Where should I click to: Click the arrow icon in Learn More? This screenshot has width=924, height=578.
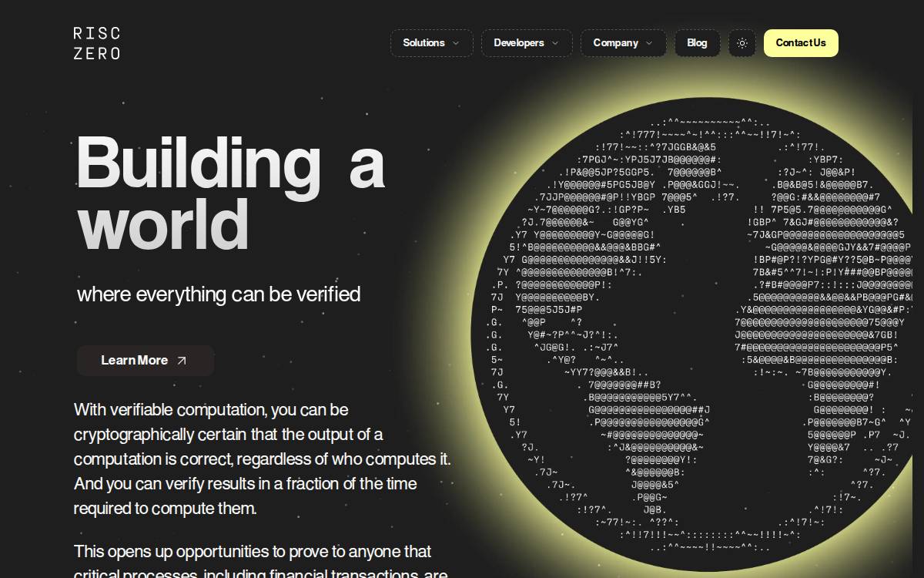[x=182, y=361]
